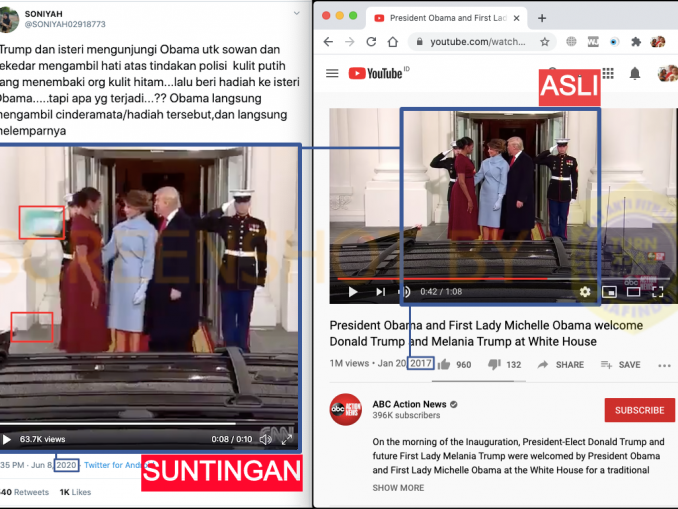Viewport: 678px width, 509px height.
Task: Open the YouTube account avatar
Action: [668, 74]
